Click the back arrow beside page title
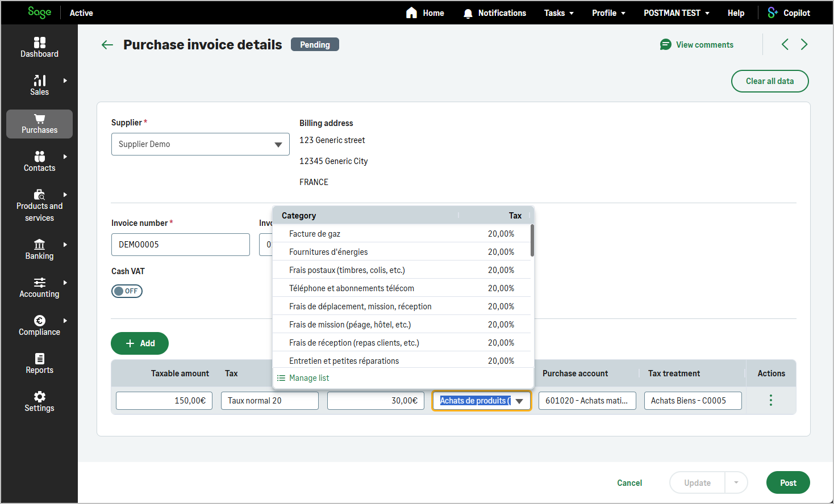The height and width of the screenshot is (504, 834). coord(107,45)
